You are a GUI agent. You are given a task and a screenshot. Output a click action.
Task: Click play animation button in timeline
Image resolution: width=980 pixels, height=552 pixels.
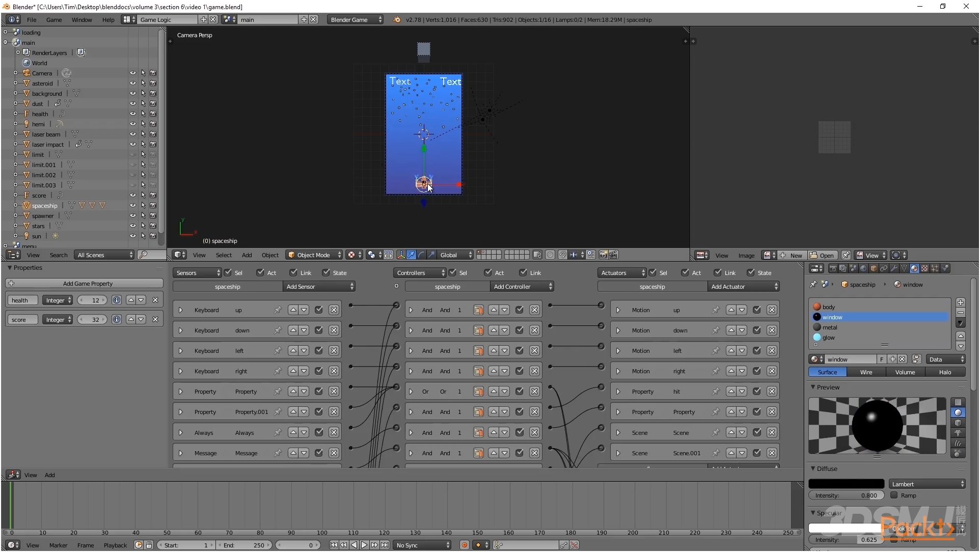point(364,545)
